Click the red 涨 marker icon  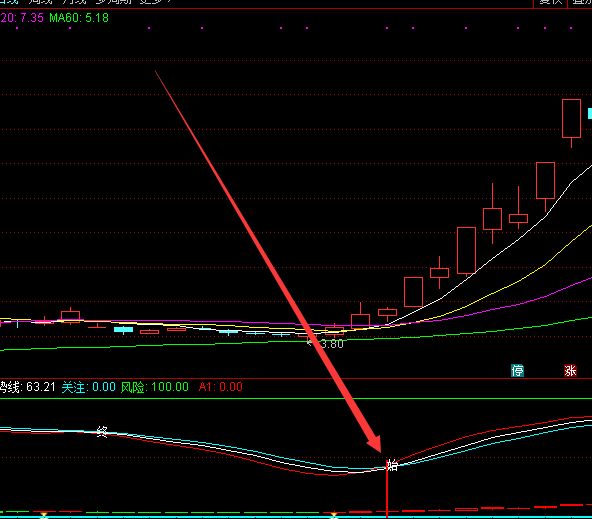pyautogui.click(x=570, y=371)
